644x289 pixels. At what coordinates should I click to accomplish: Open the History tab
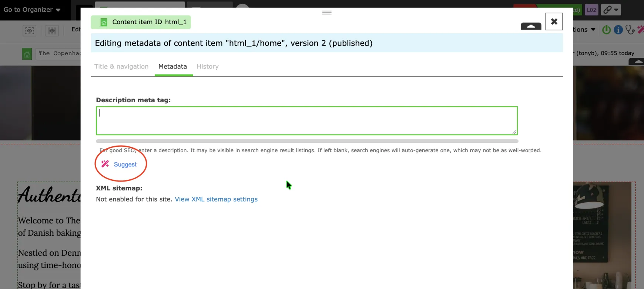[208, 67]
